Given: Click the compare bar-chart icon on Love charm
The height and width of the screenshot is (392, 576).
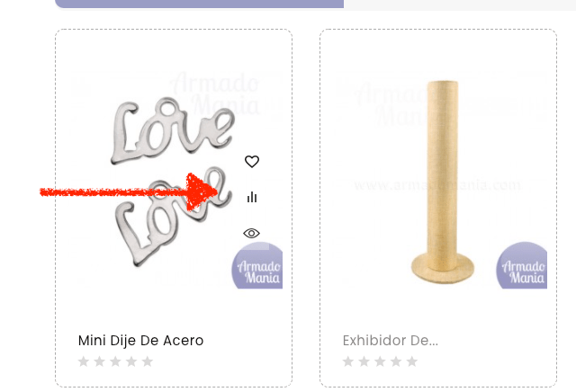Looking at the screenshot, I should pos(252,197).
